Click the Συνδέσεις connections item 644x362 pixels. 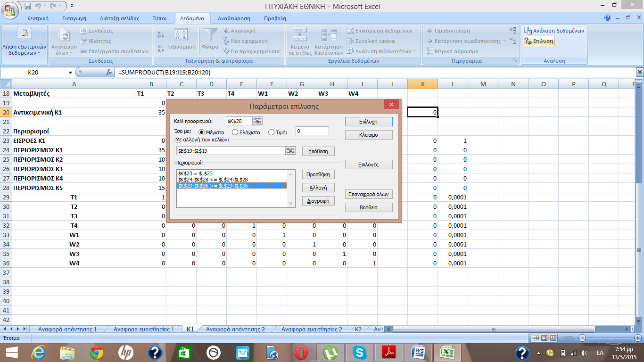point(97,31)
